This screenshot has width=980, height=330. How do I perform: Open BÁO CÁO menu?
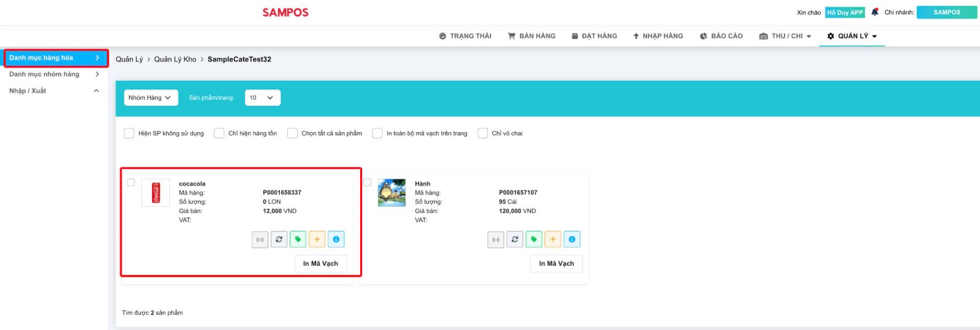tap(722, 36)
